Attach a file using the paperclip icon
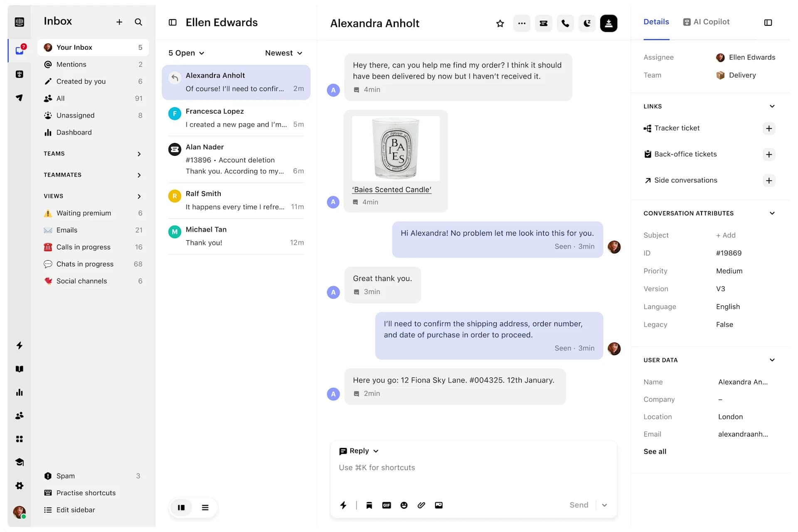 click(x=421, y=505)
